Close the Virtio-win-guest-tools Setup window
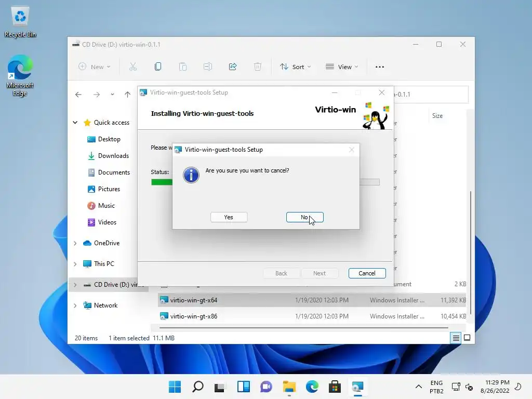This screenshot has width=532, height=399. coord(382,92)
